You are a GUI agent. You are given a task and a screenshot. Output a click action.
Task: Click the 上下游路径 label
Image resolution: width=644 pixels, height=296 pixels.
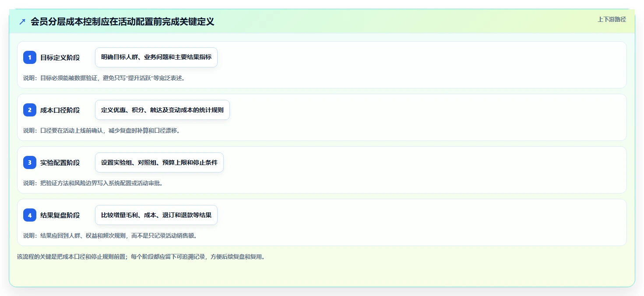[x=612, y=19]
